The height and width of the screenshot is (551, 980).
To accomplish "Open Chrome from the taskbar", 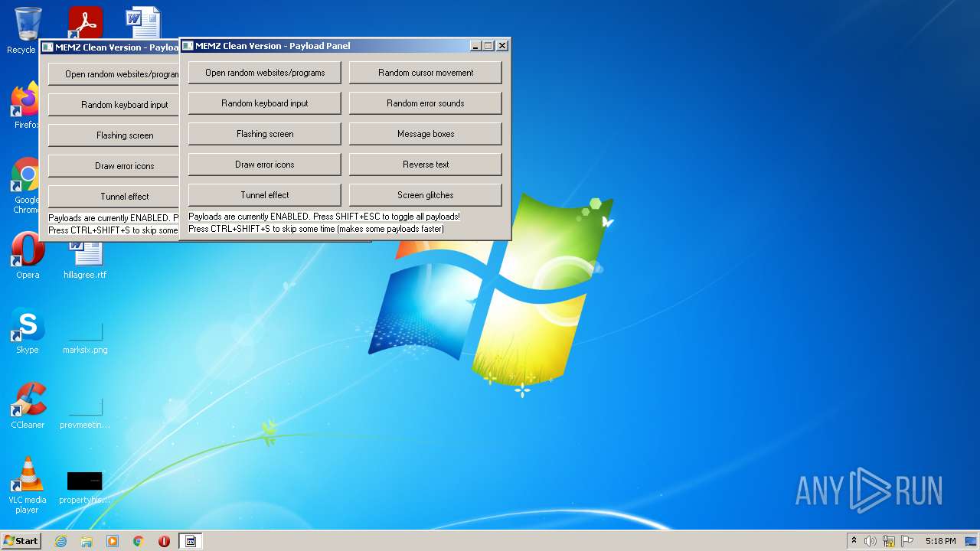I will (x=139, y=541).
